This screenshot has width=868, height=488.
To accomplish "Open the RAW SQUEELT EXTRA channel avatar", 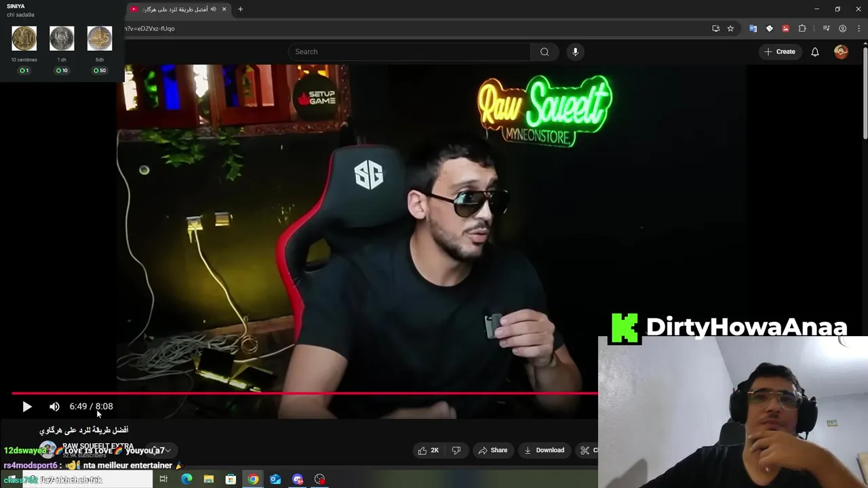I will (x=47, y=449).
